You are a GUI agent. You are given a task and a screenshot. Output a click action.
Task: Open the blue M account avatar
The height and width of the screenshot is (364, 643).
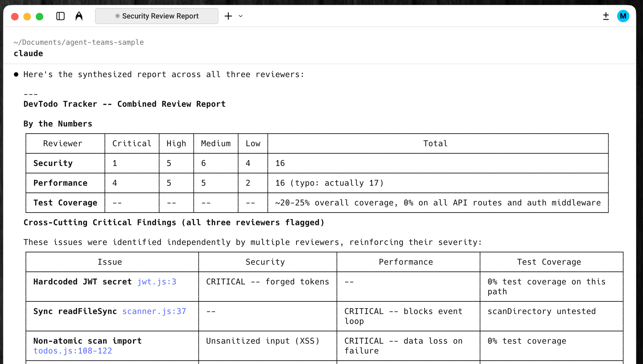[623, 16]
